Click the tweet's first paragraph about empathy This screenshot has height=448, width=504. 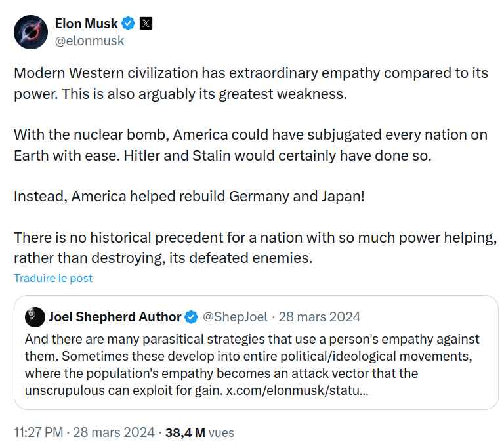tap(251, 83)
